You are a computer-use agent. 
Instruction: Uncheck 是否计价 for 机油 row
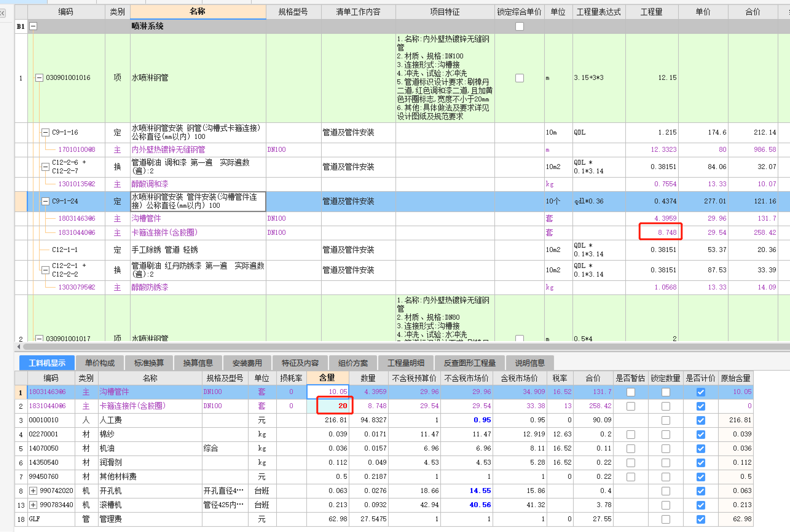point(701,448)
